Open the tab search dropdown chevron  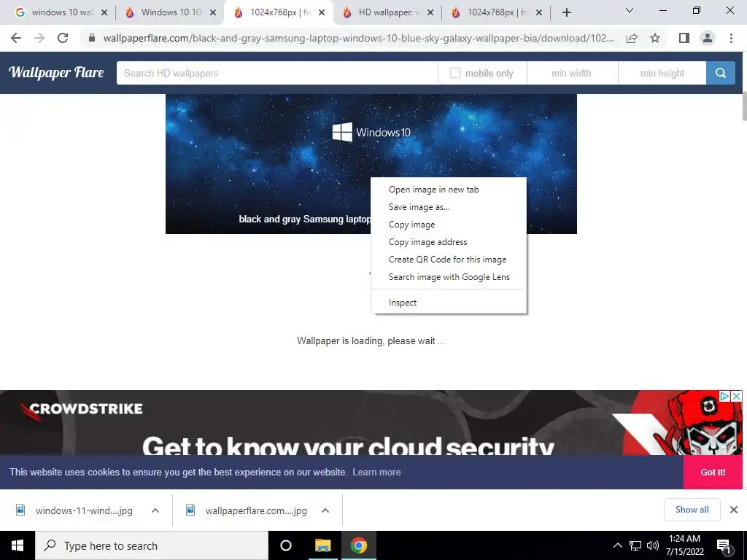pos(630,10)
